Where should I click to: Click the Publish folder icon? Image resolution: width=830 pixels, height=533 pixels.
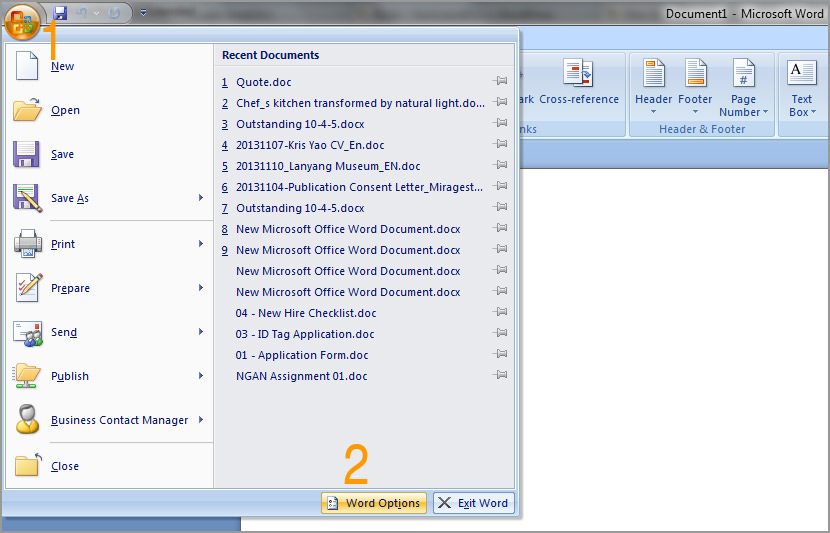coord(26,376)
